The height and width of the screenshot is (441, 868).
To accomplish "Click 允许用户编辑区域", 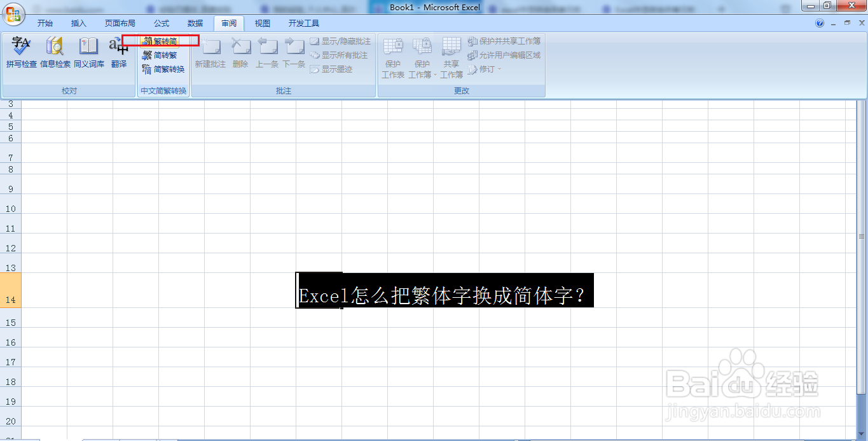I will coord(504,55).
